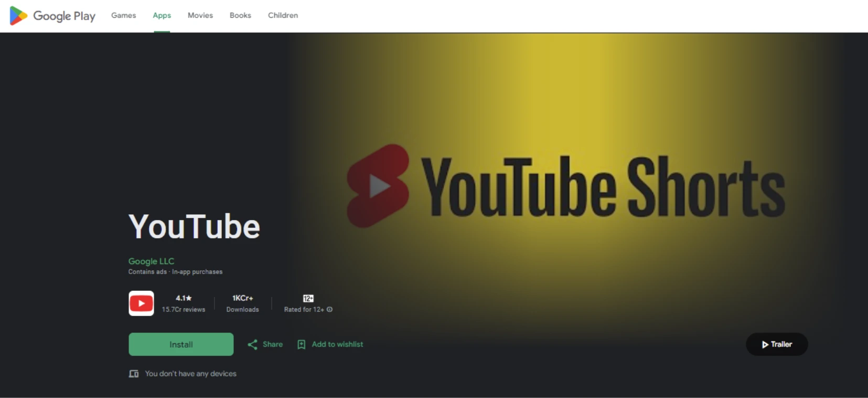Click the YouTube Shorts logo in banner
The height and width of the screenshot is (398, 868).
tap(378, 186)
